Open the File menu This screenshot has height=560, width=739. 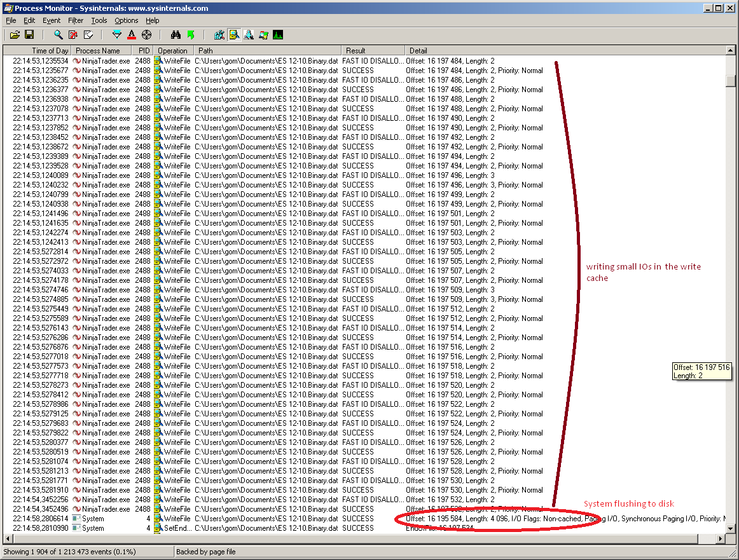tap(11, 21)
